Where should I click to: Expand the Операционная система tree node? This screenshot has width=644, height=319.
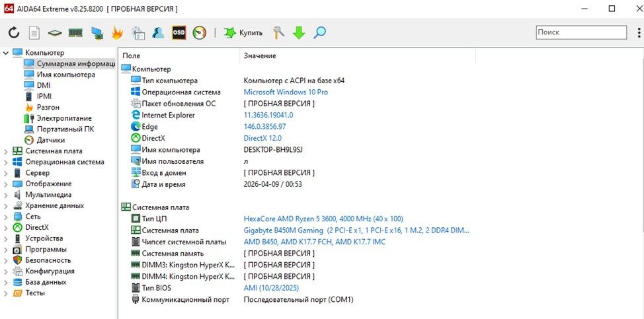coord(5,162)
